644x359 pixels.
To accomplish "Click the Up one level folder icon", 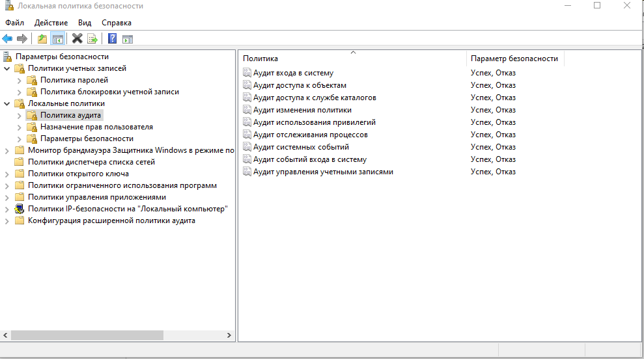I will click(x=42, y=39).
